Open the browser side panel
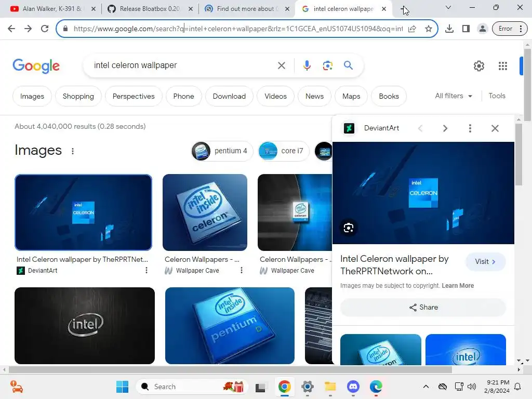This screenshot has height=399, width=532. pos(466,29)
